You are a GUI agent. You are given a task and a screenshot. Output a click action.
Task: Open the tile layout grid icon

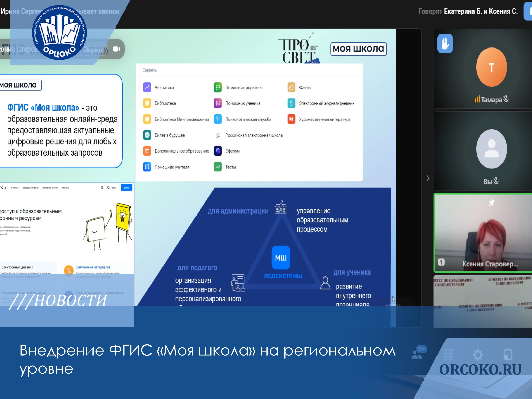click(448, 355)
